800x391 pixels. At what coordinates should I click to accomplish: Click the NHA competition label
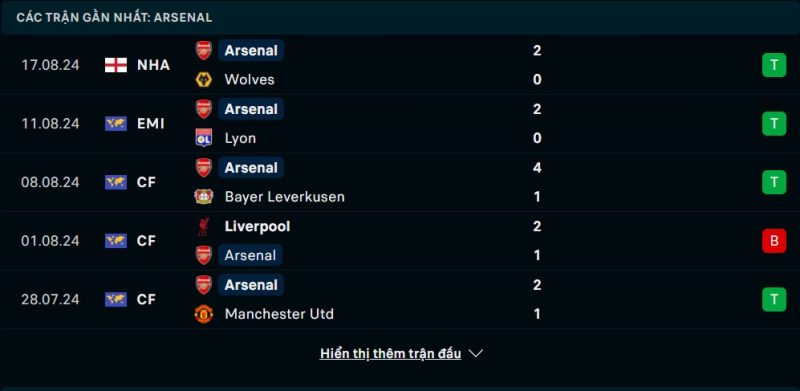coord(153,65)
